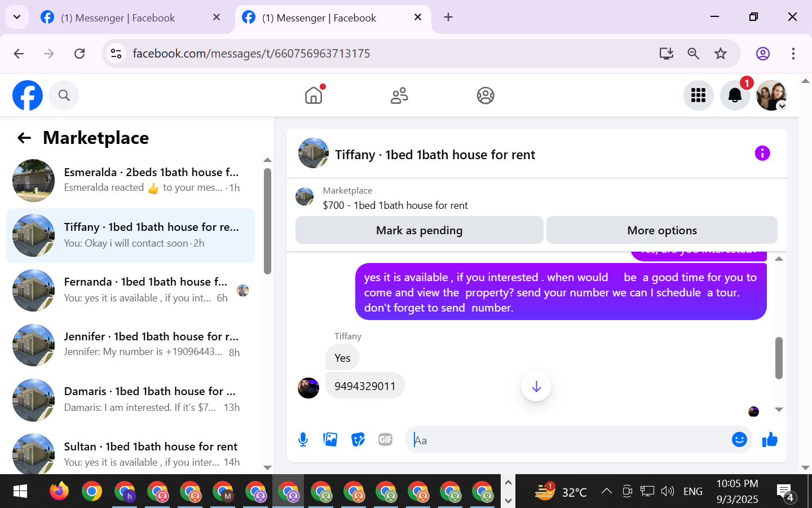The image size is (812, 508).
Task: Choose a sticker from the sticker icon
Action: click(x=358, y=439)
